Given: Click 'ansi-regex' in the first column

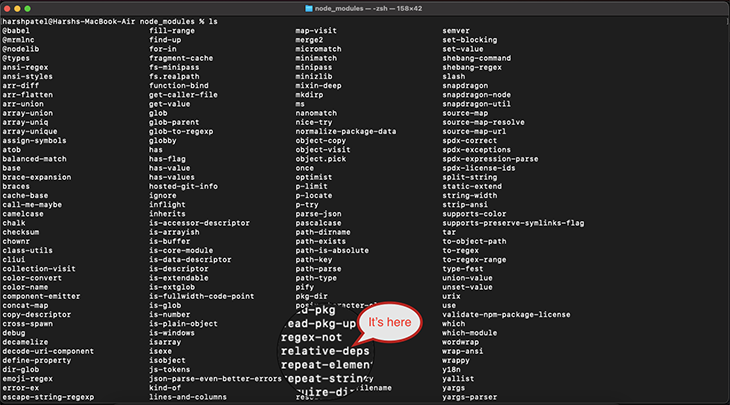Looking at the screenshot, I should [25, 68].
